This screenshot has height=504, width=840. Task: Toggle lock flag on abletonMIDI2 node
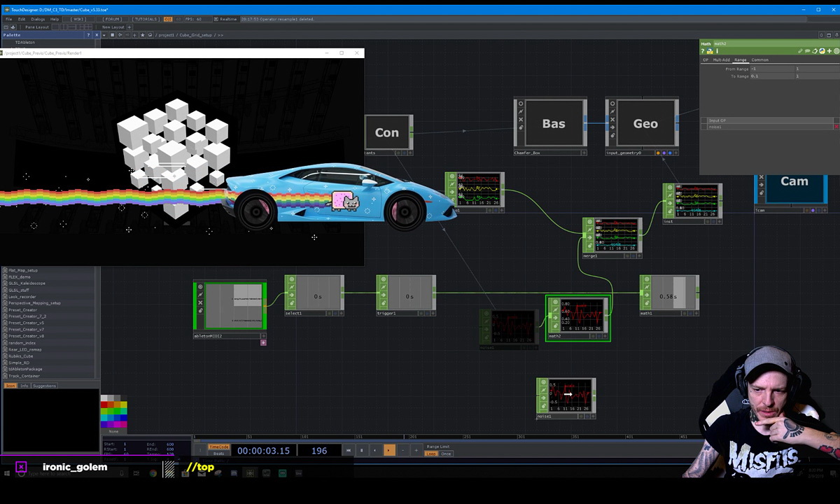click(x=200, y=311)
